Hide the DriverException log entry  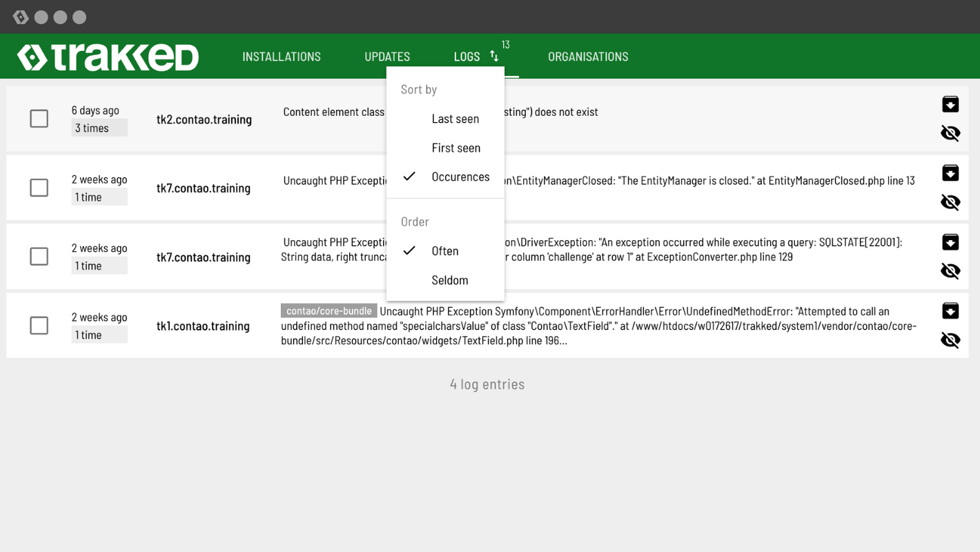point(950,271)
